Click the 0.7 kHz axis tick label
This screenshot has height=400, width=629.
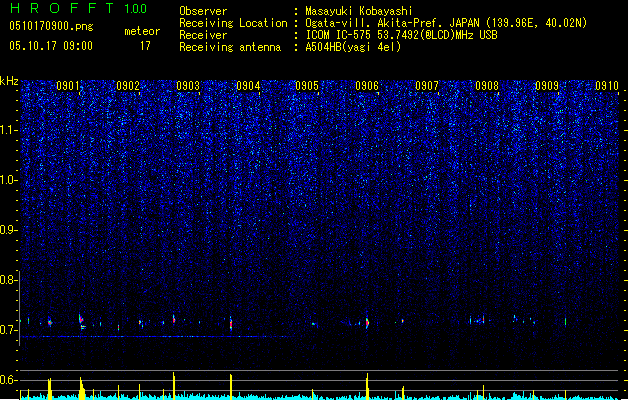8,330
